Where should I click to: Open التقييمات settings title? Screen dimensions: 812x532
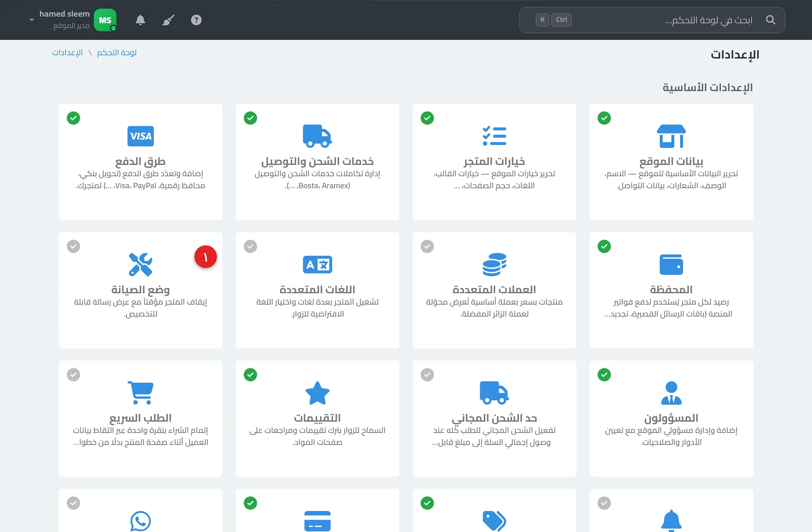point(317,418)
